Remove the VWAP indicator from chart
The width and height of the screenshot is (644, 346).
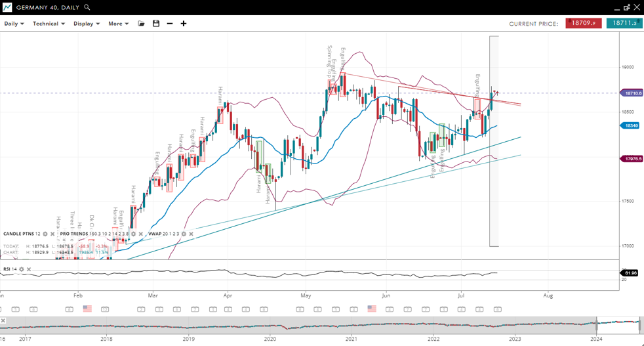tap(191, 234)
